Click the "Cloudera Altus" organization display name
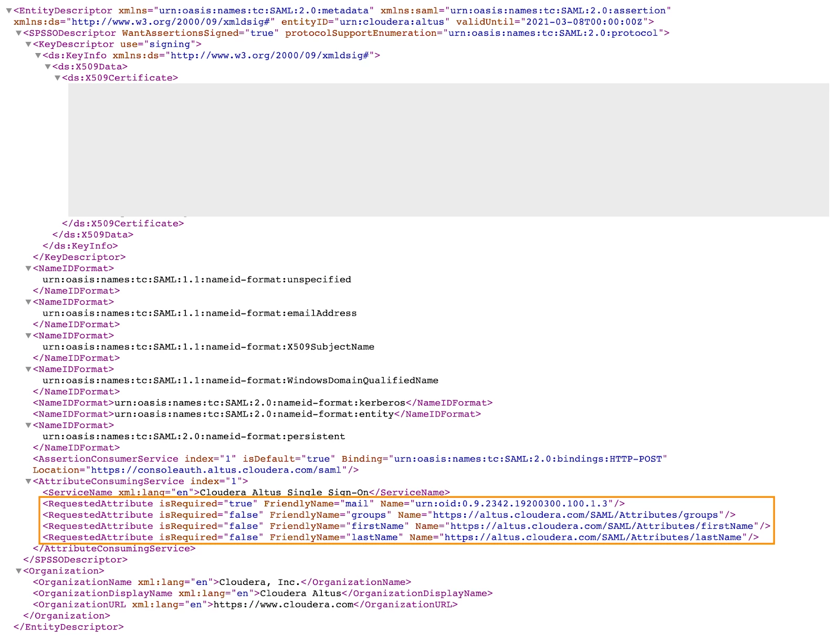Screen dimensions: 840x638 pyautogui.click(x=301, y=593)
